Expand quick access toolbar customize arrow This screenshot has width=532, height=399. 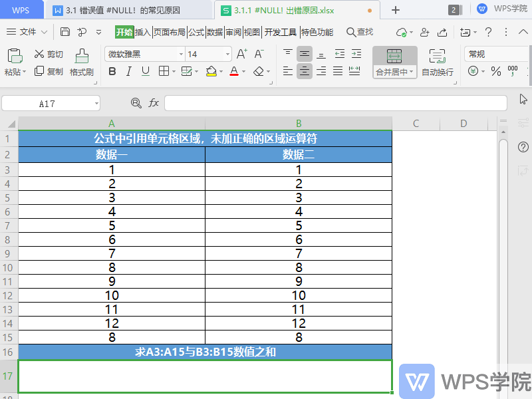pyautogui.click(x=98, y=32)
